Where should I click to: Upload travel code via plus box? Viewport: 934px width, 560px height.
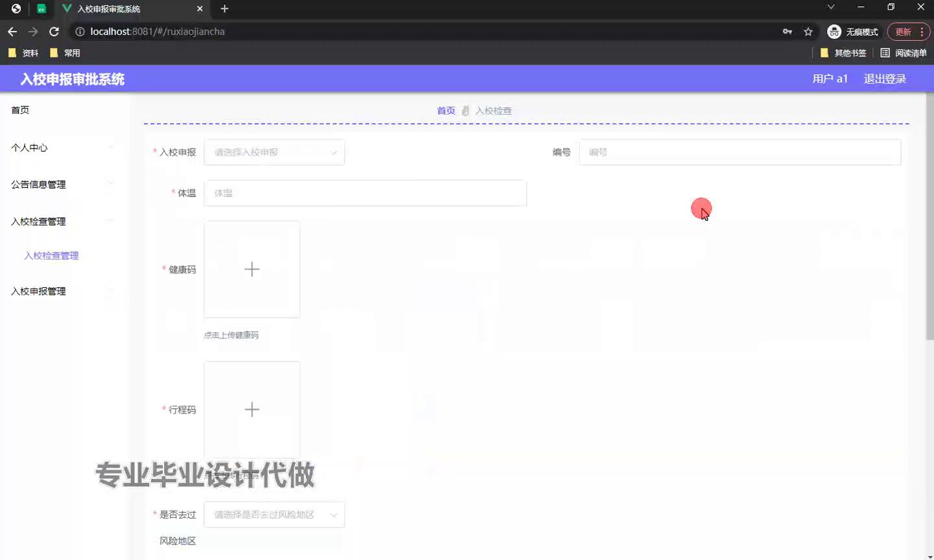coord(252,410)
